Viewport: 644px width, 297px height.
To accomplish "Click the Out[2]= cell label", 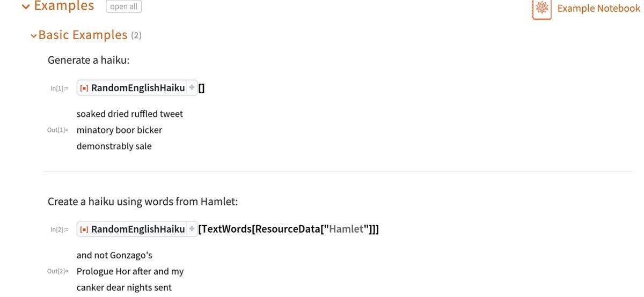I will click(57, 272).
